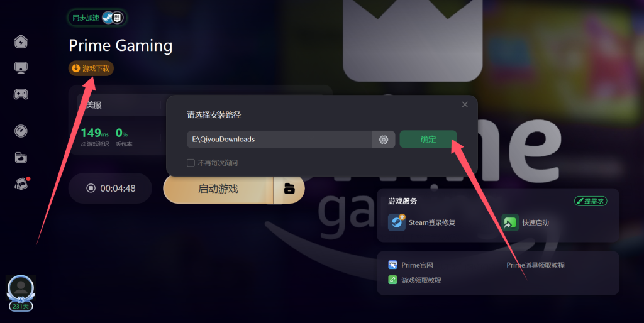Open Steam登录修复 service
644x323 pixels.
[x=422, y=222]
